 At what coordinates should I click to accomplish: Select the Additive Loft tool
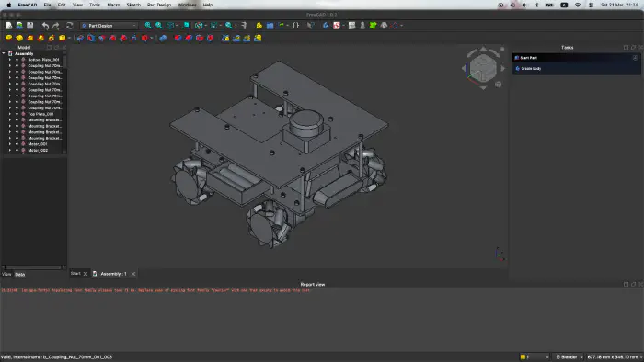pyautogui.click(x=30, y=38)
